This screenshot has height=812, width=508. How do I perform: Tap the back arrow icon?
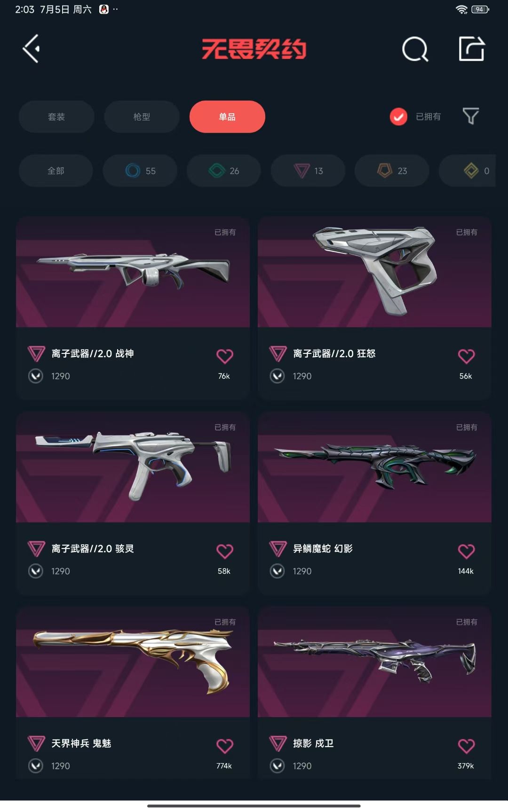tap(32, 48)
